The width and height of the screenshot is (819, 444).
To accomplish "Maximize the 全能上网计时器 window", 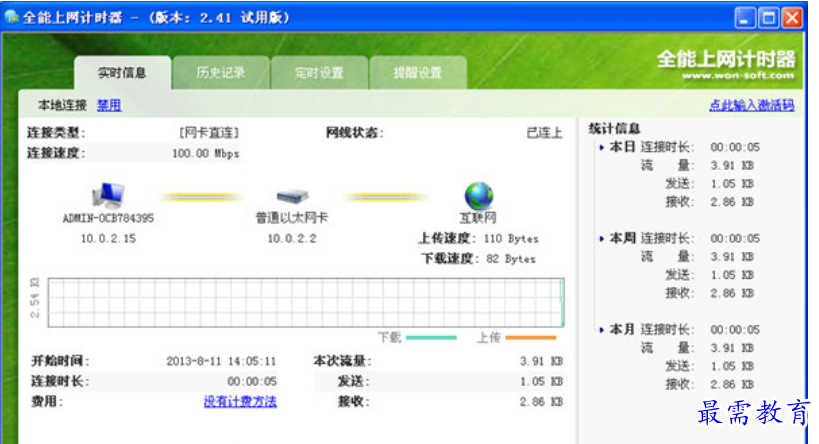I will [768, 18].
